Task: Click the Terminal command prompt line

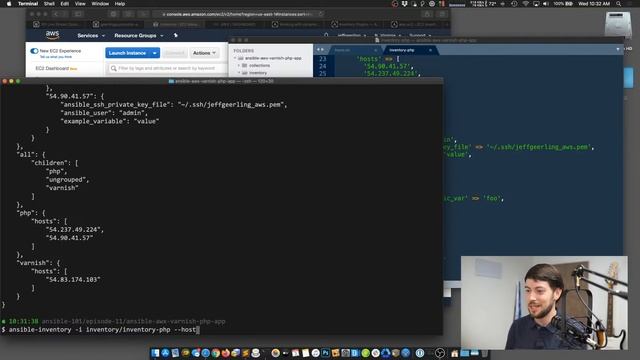Action: point(99,329)
